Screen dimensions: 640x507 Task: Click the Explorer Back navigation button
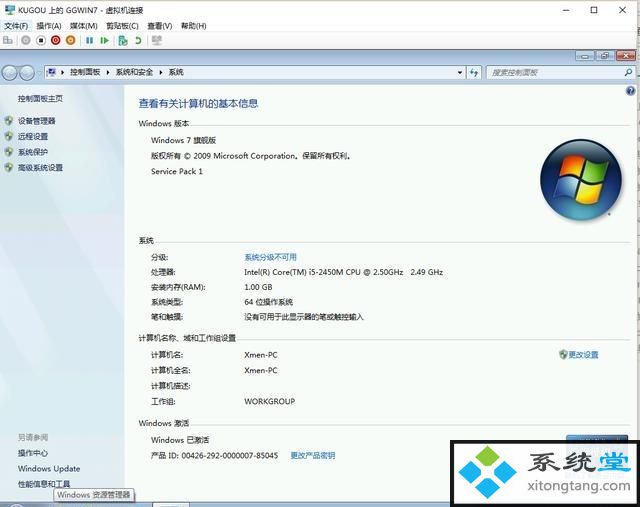(10, 73)
